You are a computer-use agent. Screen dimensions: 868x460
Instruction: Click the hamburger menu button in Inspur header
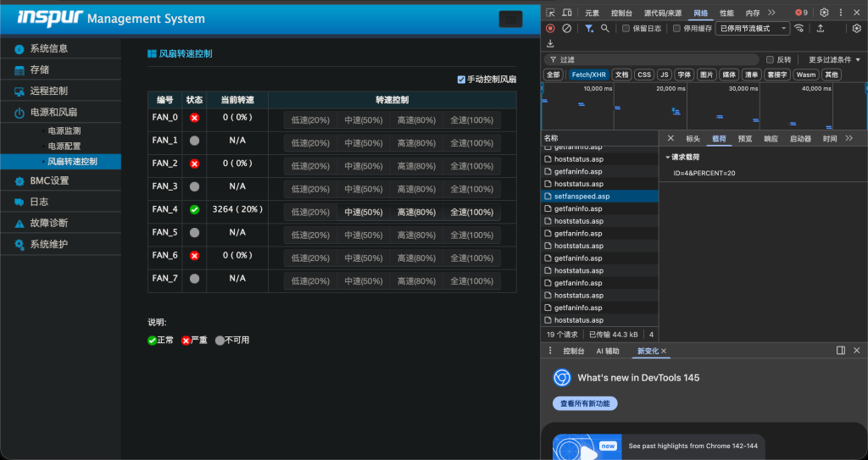pyautogui.click(x=510, y=19)
